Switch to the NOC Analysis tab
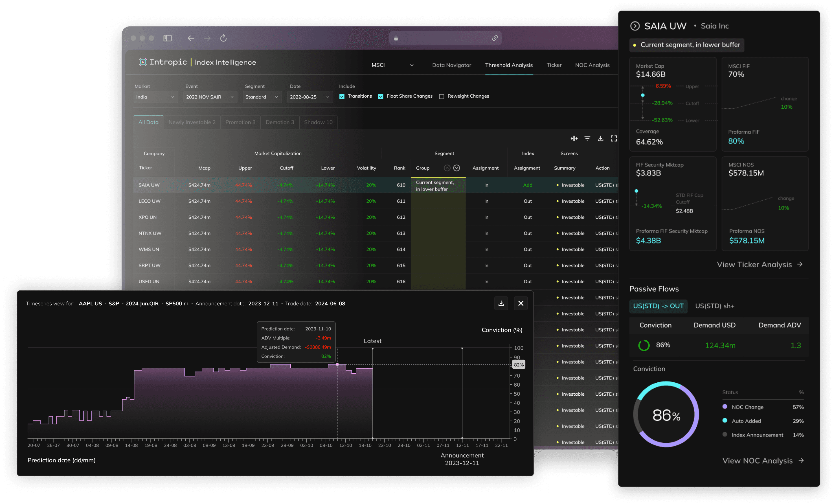This screenshot has width=834, height=504. (x=592, y=65)
